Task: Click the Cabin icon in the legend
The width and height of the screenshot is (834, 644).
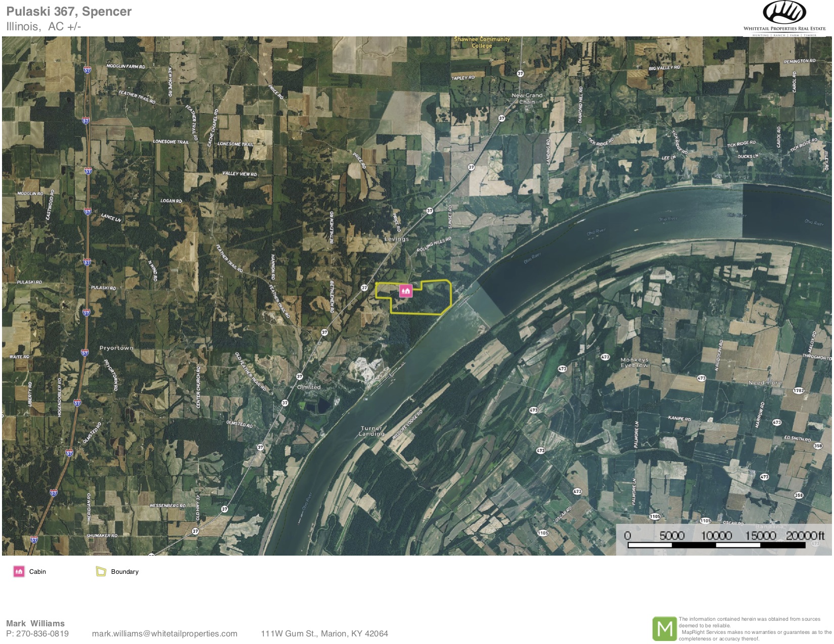Action: pos(19,571)
